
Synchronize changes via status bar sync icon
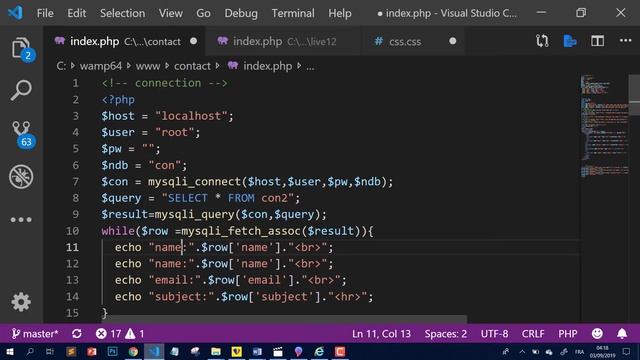pyautogui.click(x=77, y=334)
